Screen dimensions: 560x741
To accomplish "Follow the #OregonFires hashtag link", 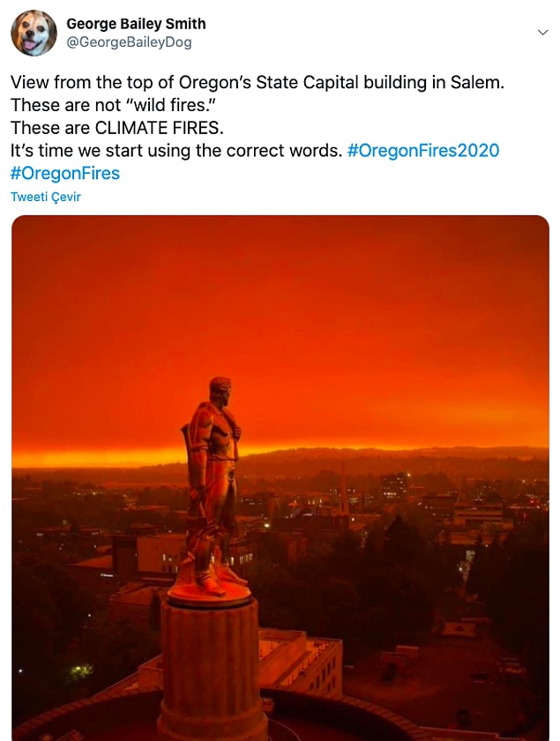I will click(x=65, y=174).
